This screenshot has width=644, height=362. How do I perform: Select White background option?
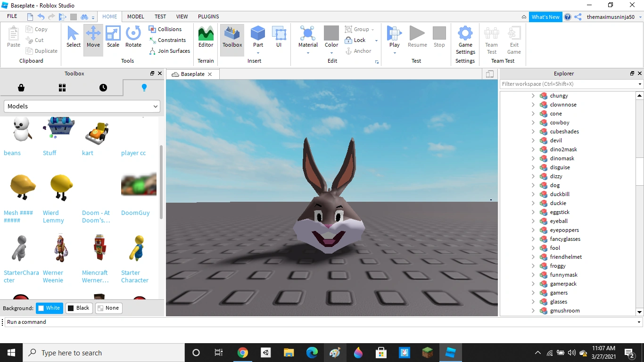point(49,308)
